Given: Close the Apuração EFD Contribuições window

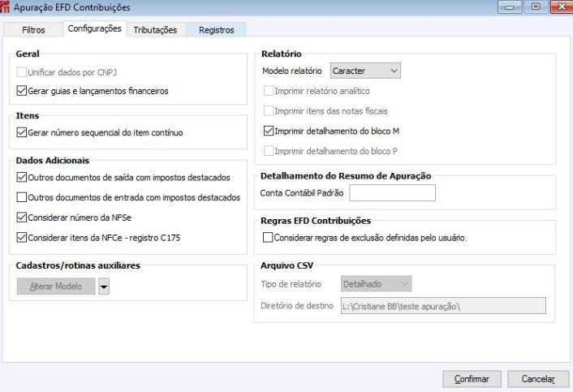Looking at the screenshot, I should [x=562, y=7].
